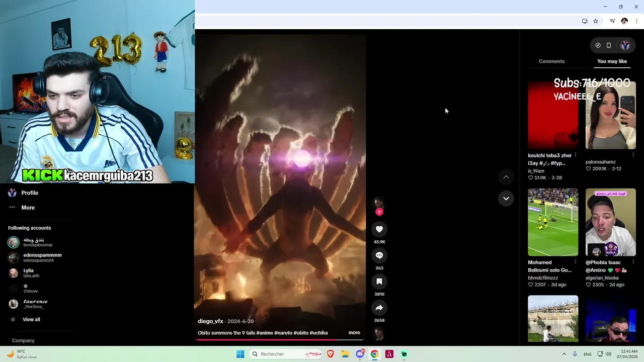Open the dark red A app in taskbar
This screenshot has width=644, height=362.
click(389, 354)
